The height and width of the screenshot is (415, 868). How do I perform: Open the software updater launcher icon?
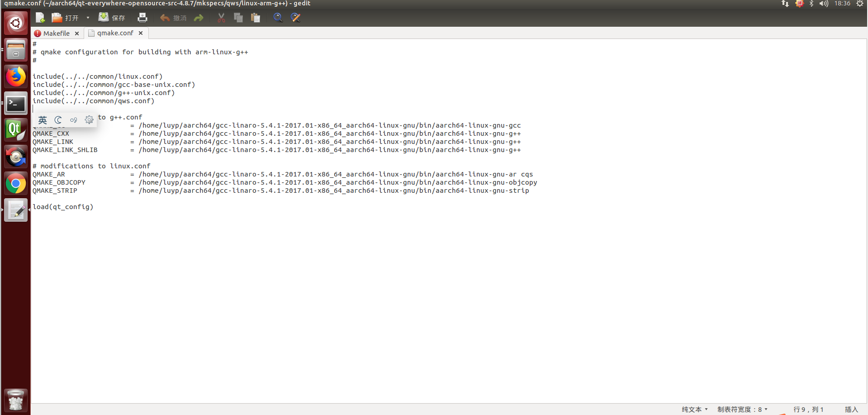point(16,157)
